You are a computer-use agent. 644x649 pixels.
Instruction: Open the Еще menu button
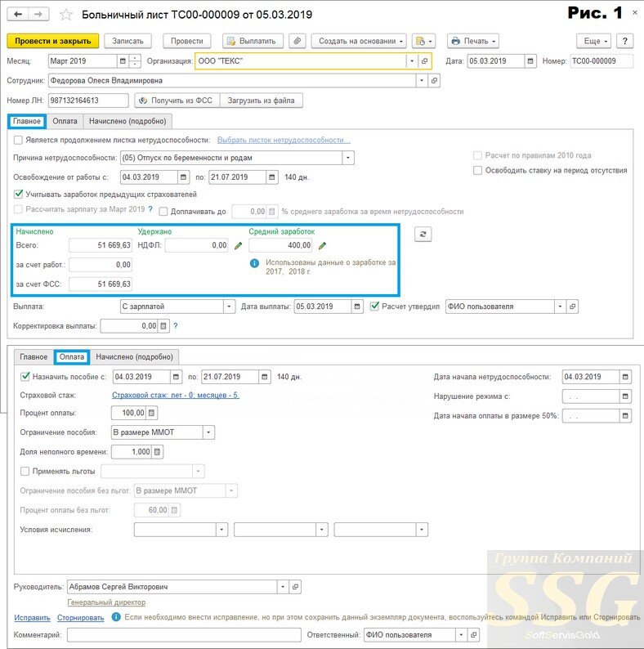tap(595, 41)
